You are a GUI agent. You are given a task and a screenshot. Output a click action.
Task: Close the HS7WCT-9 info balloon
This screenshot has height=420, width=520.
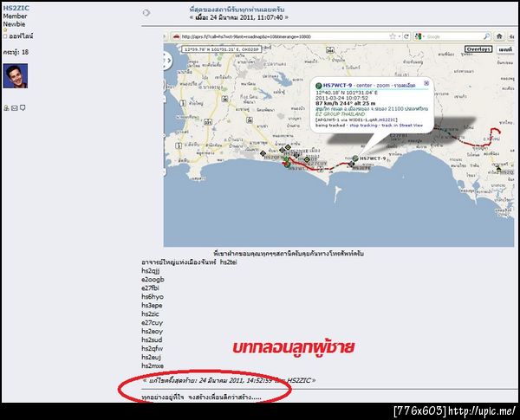[x=426, y=83]
